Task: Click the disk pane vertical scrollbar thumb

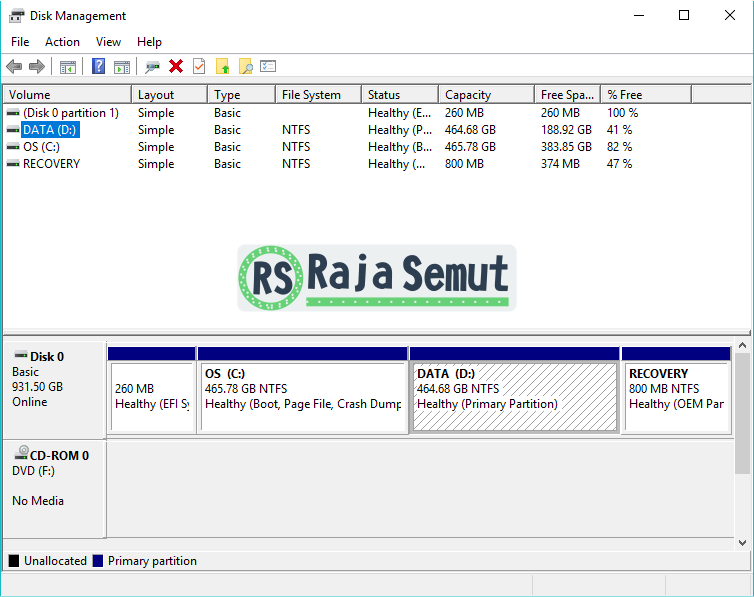Action: [742, 413]
